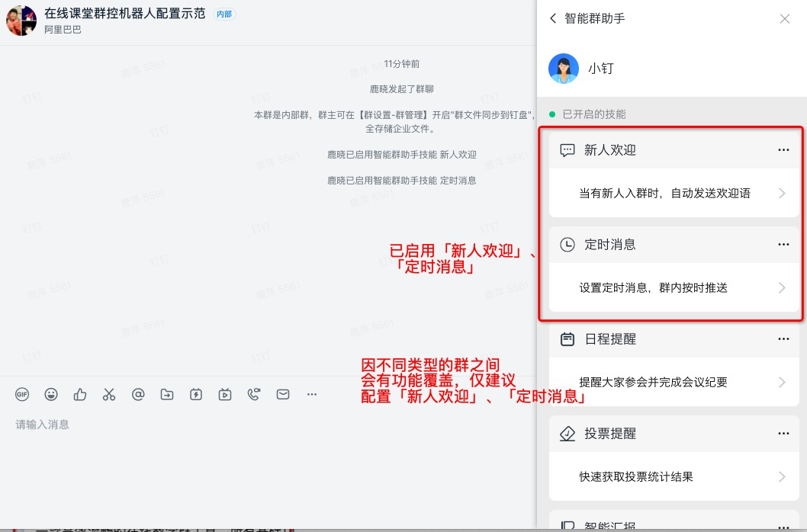Expand the 设置定时消息 row arrow
The image size is (807, 532).
[783, 287]
